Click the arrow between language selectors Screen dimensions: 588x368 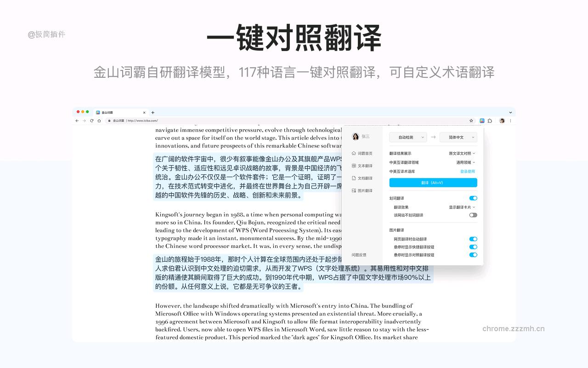[433, 137]
